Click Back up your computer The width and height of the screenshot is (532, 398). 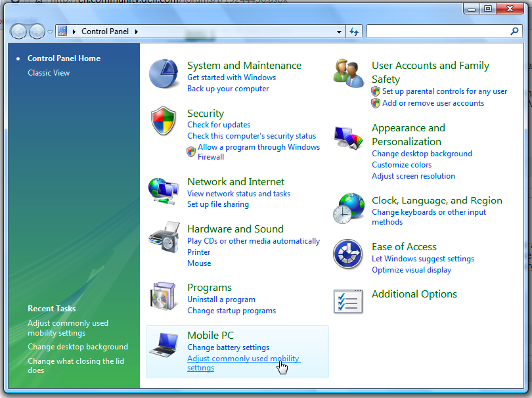click(x=228, y=89)
